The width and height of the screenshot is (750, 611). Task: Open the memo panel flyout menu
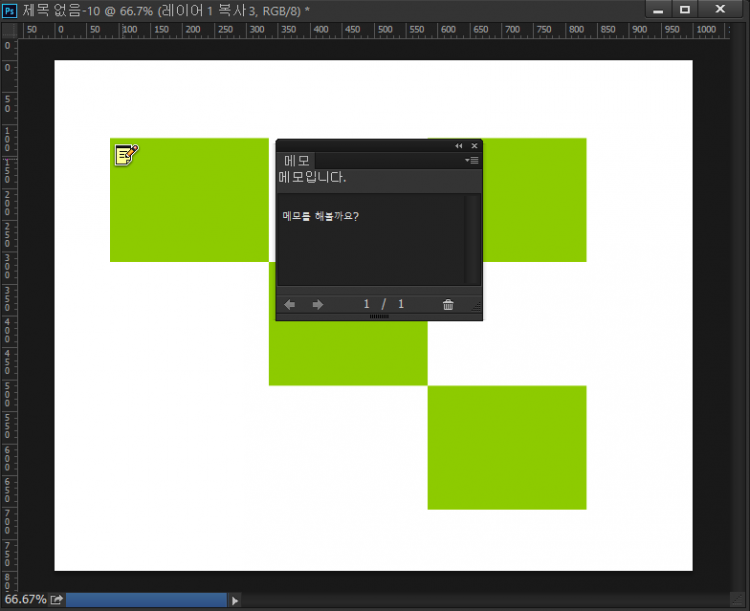(473, 160)
